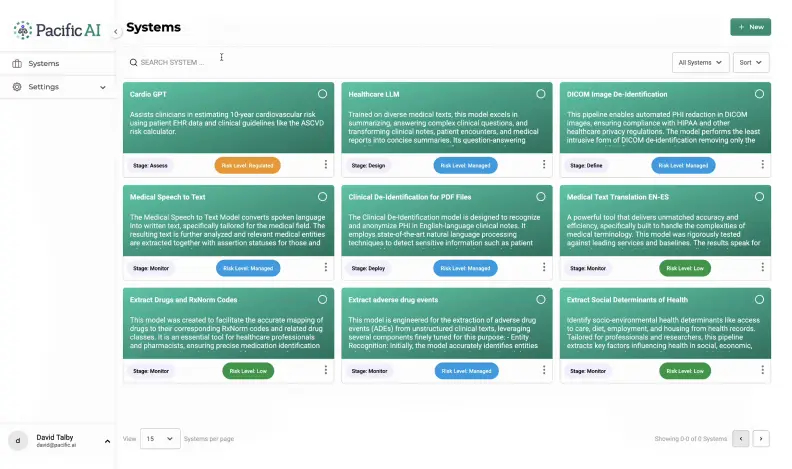Image resolution: width=792 pixels, height=469 pixels.
Task: Collapse the sidebar with the chevron button
Action: (x=116, y=32)
